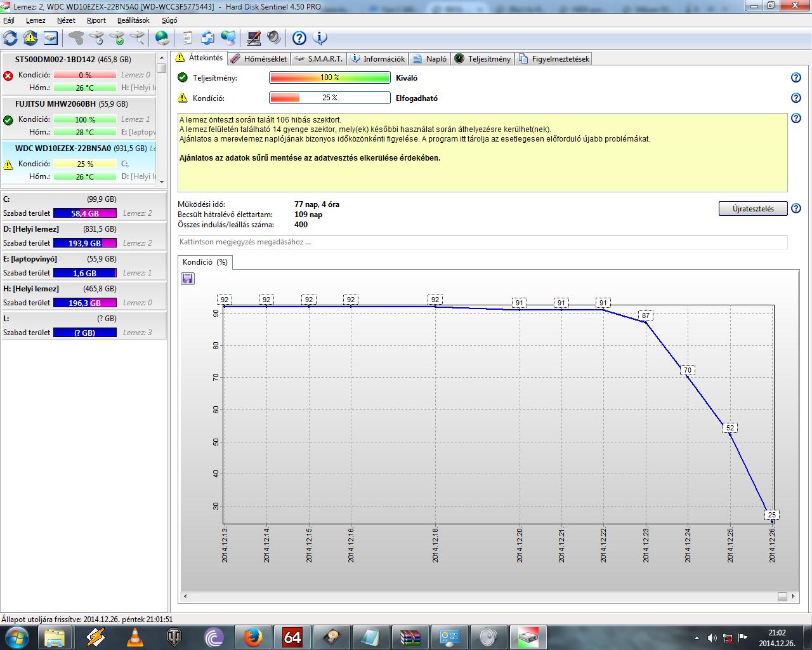
Task: Click the chart scrollbar right arrow
Action: point(794,596)
